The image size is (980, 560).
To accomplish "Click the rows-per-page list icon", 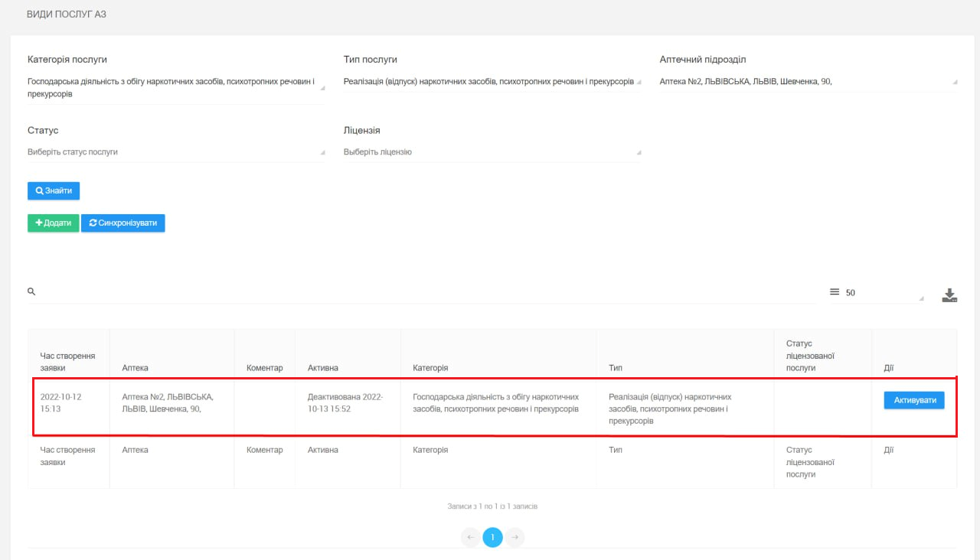I will 835,292.
